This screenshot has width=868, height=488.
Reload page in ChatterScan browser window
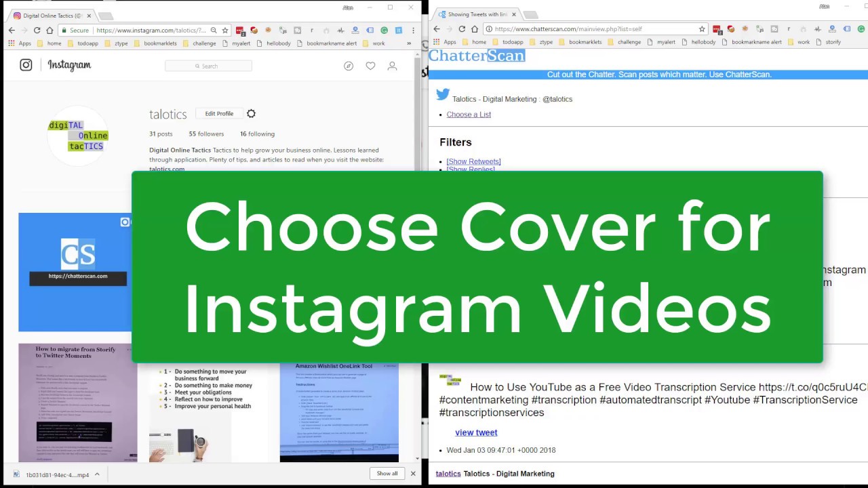pos(462,29)
